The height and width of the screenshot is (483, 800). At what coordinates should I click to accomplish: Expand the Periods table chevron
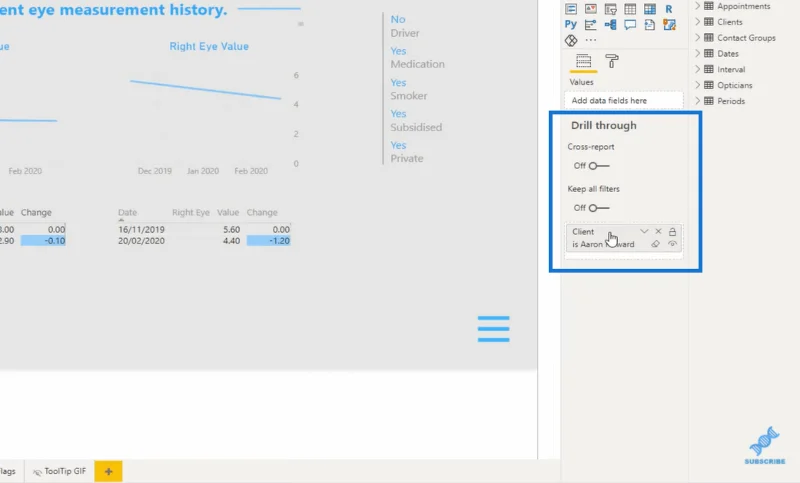point(697,101)
